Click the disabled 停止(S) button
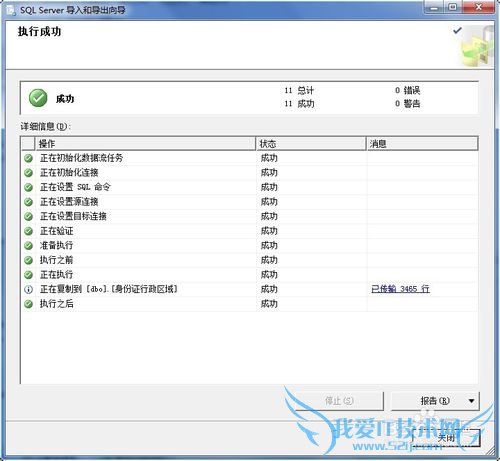Viewport: 500px width, 461px height. tap(339, 401)
